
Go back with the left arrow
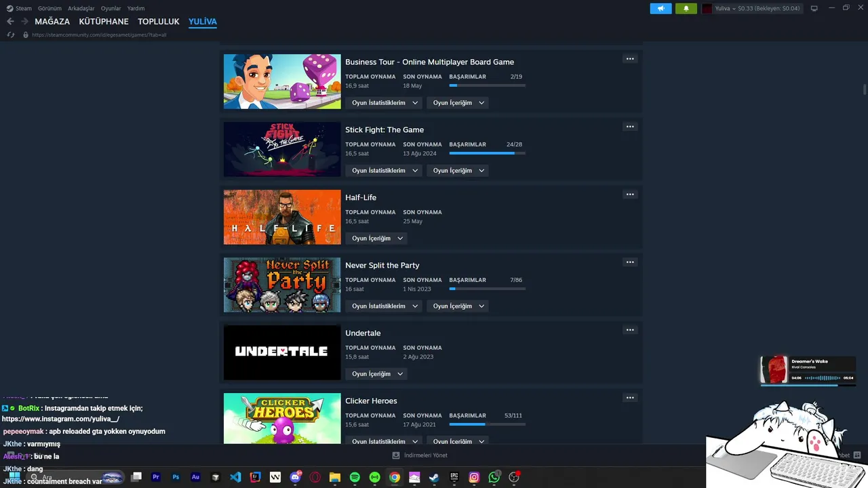point(10,22)
